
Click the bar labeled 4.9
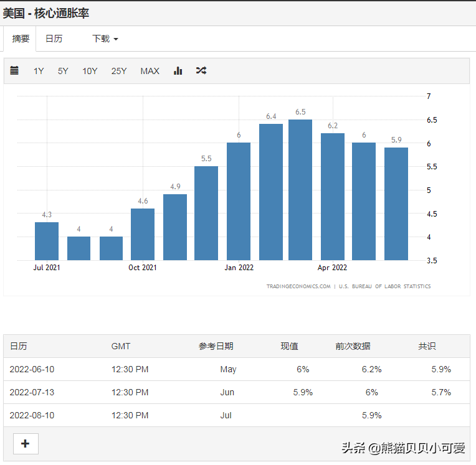(175, 227)
